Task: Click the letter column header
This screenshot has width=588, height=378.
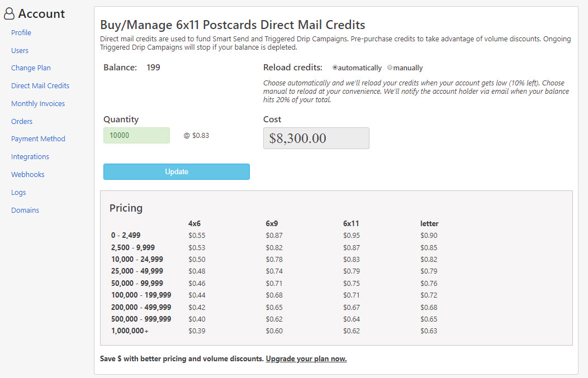Action: pos(429,224)
